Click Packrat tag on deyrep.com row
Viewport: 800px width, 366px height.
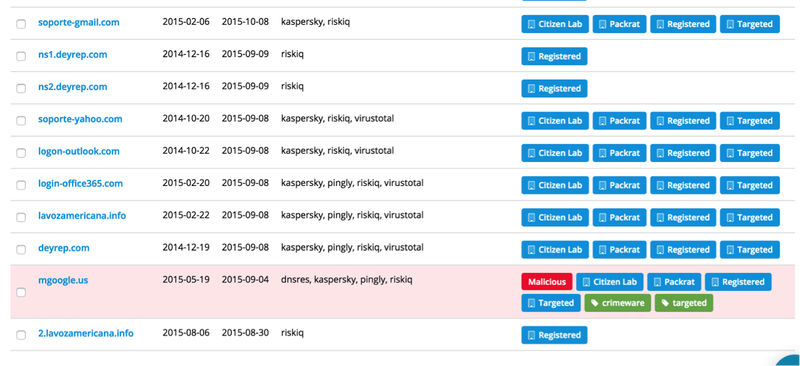click(x=619, y=249)
